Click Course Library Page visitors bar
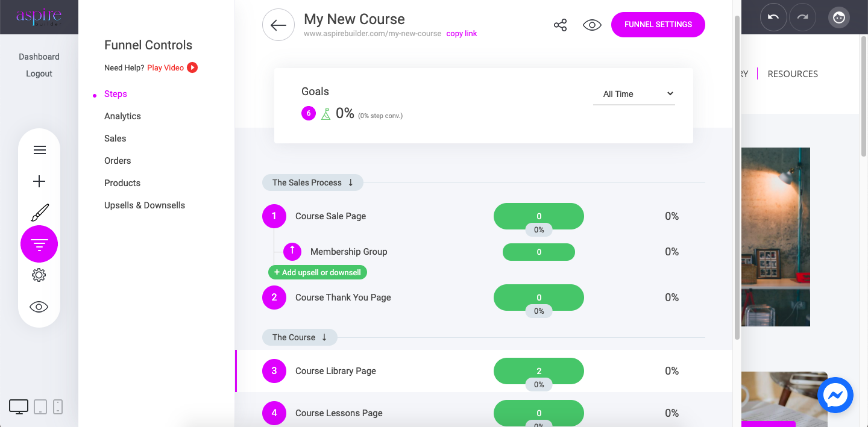This screenshot has height=427, width=868. click(539, 371)
